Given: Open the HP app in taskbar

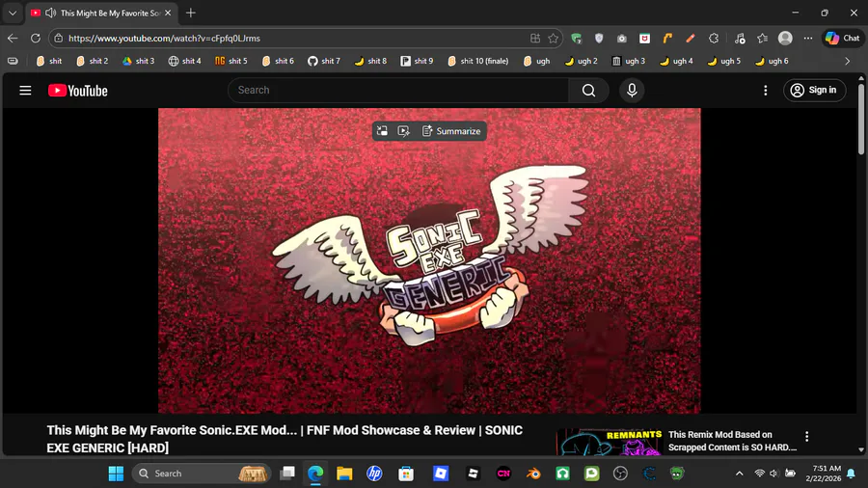Looking at the screenshot, I should coord(375,474).
